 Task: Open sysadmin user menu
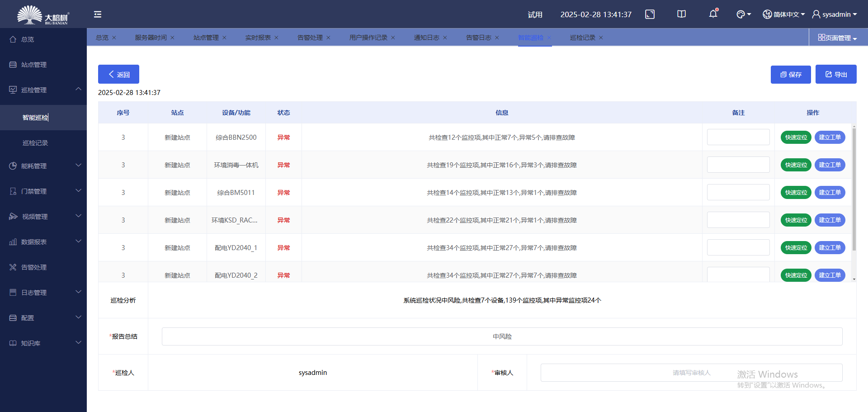click(x=835, y=14)
